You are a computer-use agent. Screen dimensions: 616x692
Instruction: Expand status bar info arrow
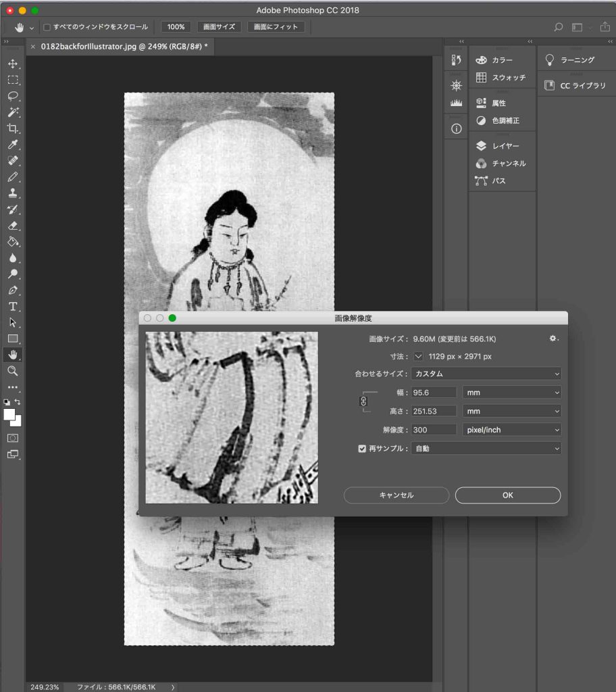coord(172,687)
